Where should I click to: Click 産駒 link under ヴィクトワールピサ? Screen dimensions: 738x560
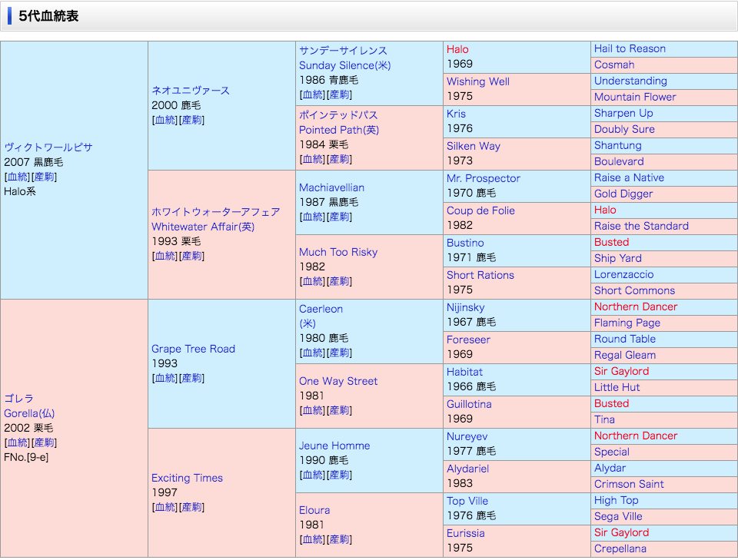(x=44, y=177)
